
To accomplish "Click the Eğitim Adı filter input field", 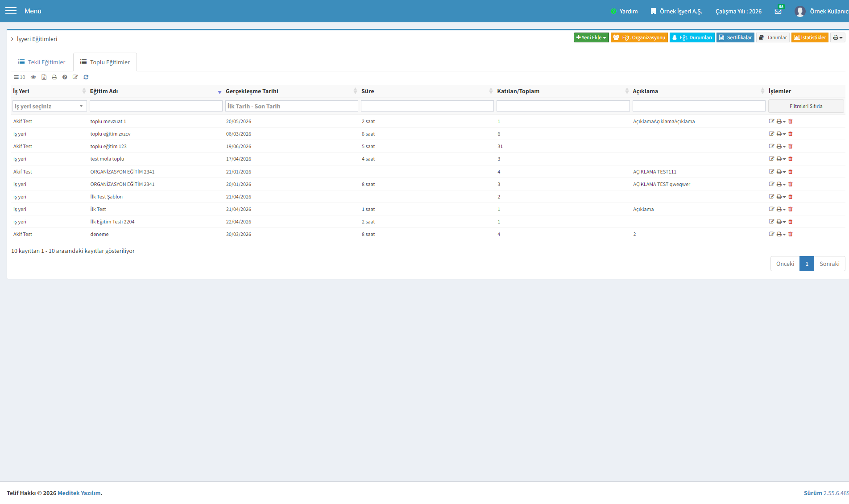I will [x=156, y=106].
